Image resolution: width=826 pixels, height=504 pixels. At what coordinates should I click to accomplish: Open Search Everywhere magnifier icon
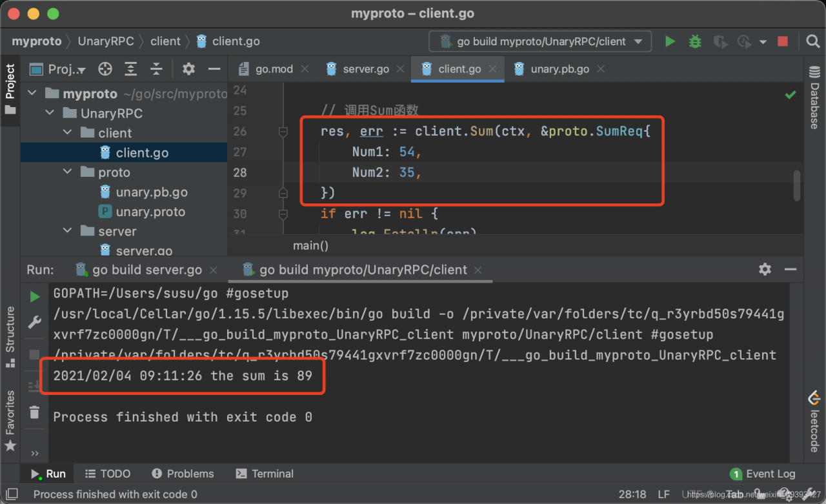point(813,41)
